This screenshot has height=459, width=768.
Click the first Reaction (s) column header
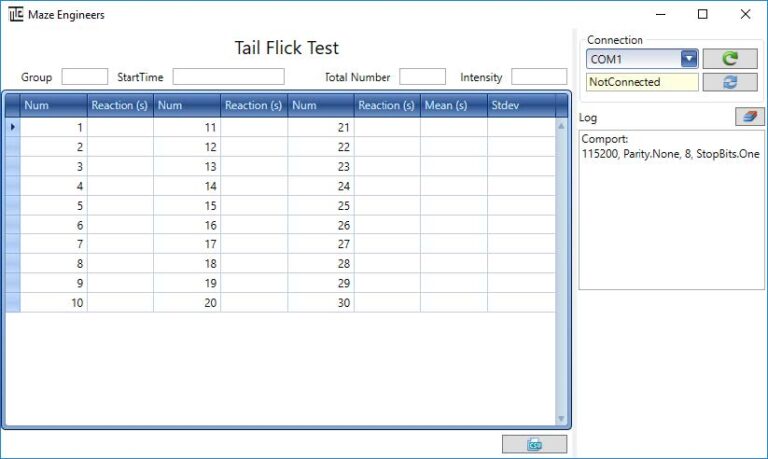[120, 105]
